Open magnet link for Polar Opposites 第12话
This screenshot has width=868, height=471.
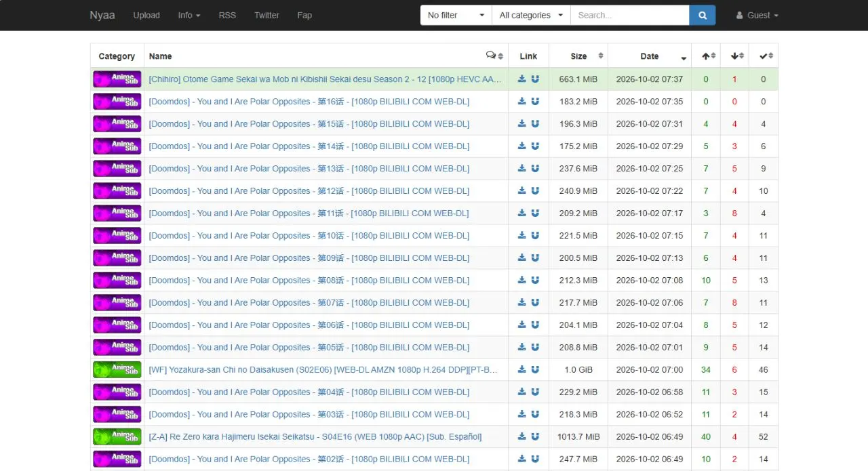[x=535, y=191]
